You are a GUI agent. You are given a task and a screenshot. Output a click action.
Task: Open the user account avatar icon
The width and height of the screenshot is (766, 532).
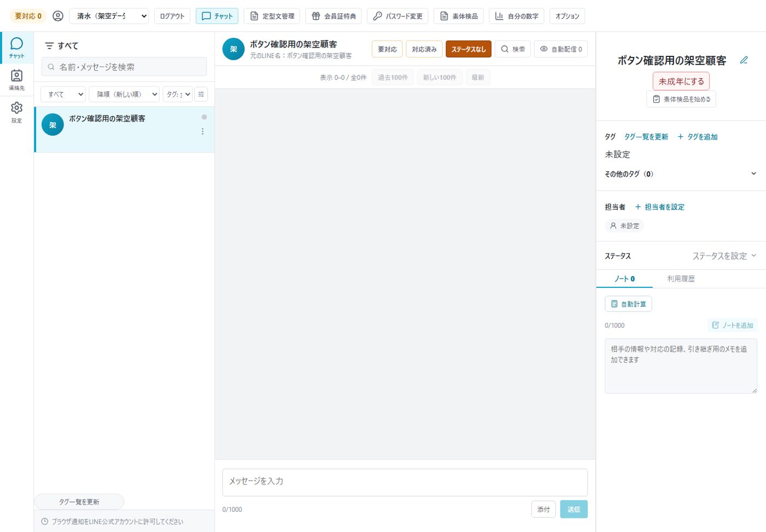coord(58,16)
